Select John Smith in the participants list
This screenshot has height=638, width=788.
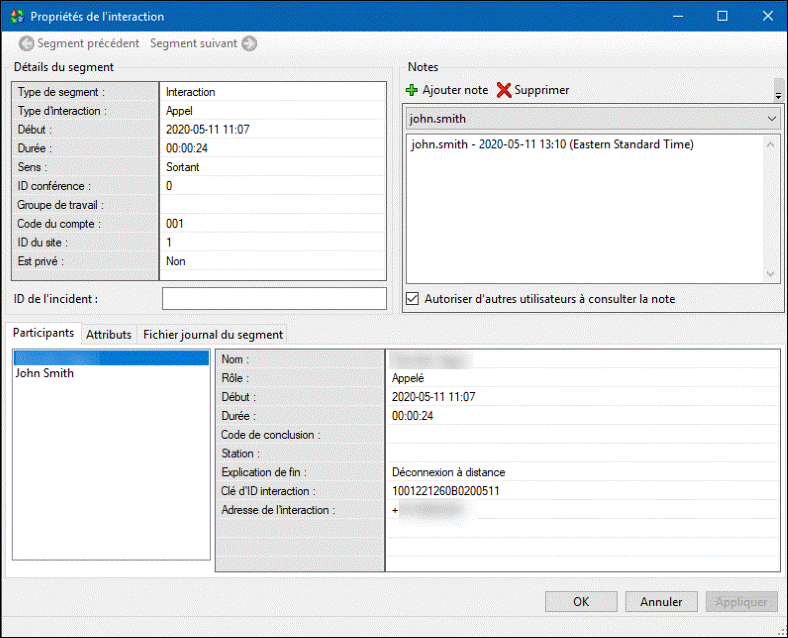(45, 374)
